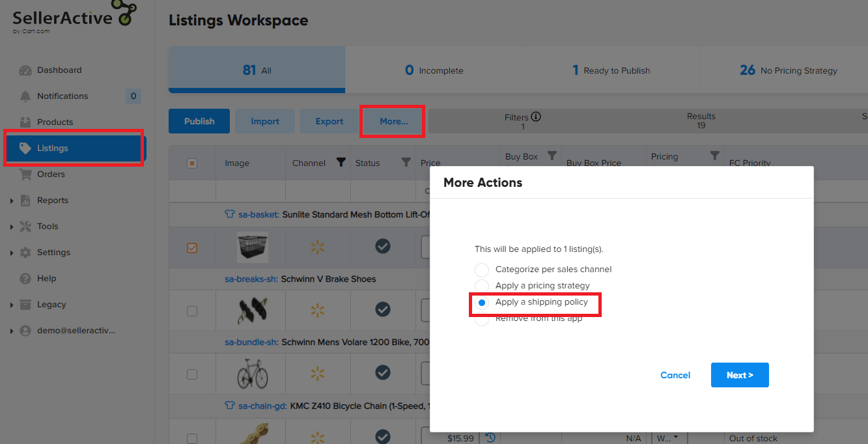
Task: Open the Dashboard sidebar icon
Action: (x=25, y=70)
